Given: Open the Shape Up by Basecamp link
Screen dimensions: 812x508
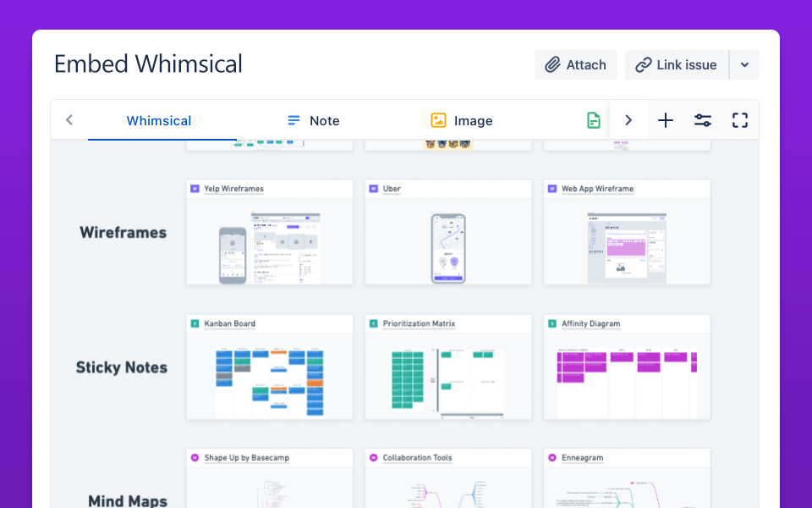Looking at the screenshot, I should [246, 458].
